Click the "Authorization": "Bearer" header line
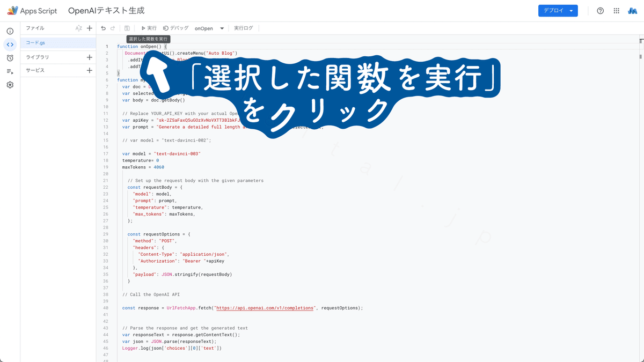Image resolution: width=644 pixels, height=362 pixels. 181,261
